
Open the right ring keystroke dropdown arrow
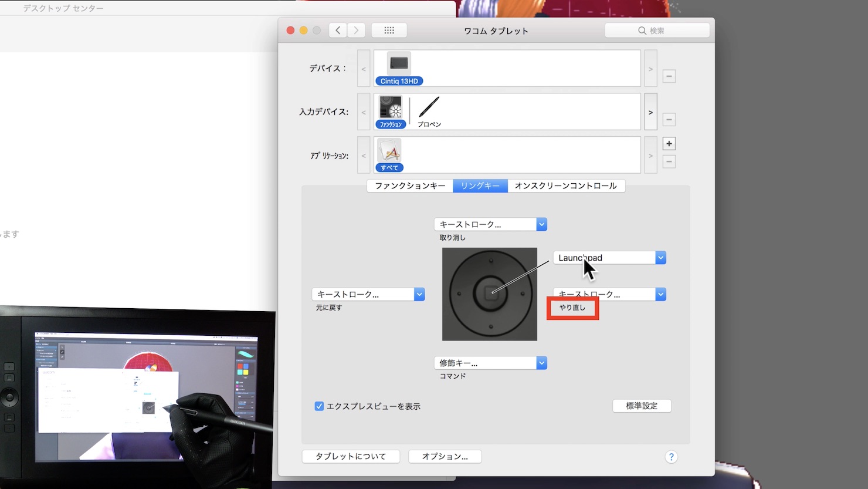660,294
